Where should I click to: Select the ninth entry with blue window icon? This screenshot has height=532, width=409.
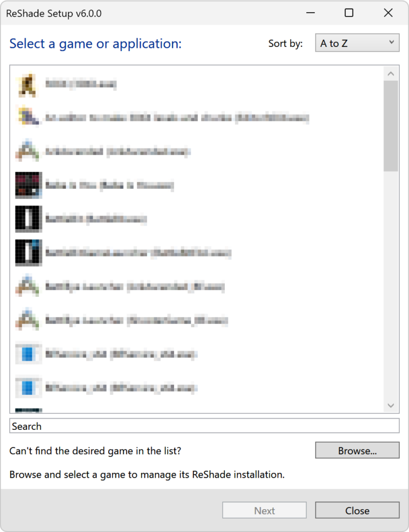[x=197, y=354]
